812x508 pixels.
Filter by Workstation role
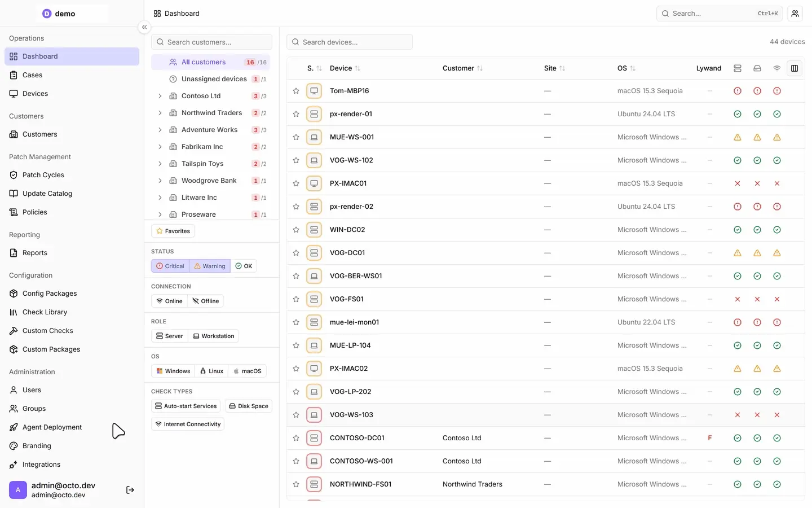[214, 336]
